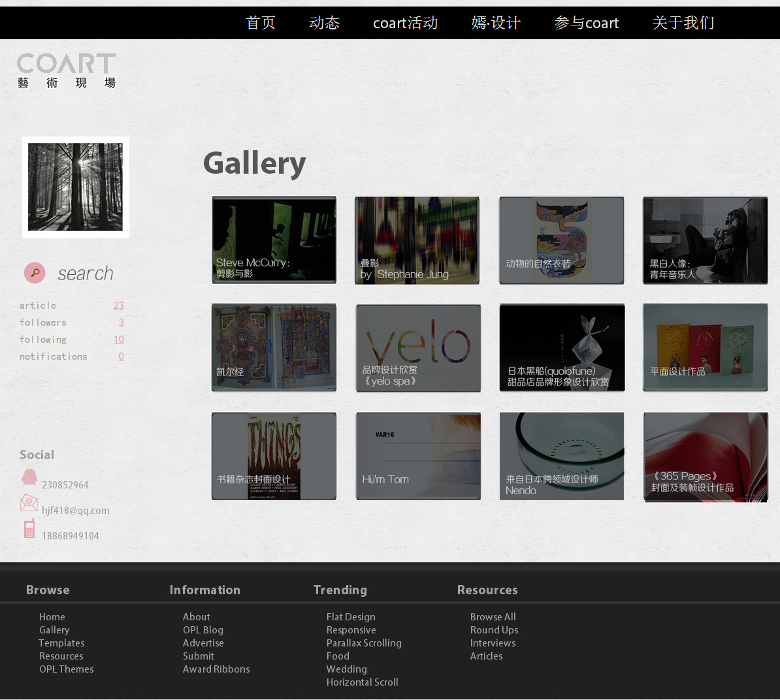Click Flat Design trending link
This screenshot has height=700, width=780.
pos(351,616)
